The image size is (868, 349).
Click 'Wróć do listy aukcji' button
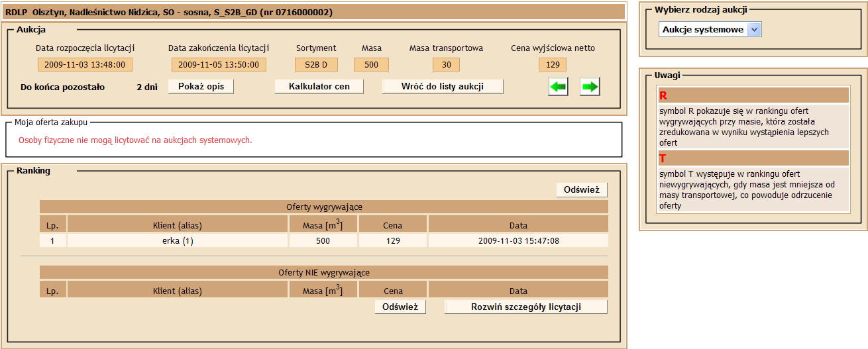(x=443, y=87)
